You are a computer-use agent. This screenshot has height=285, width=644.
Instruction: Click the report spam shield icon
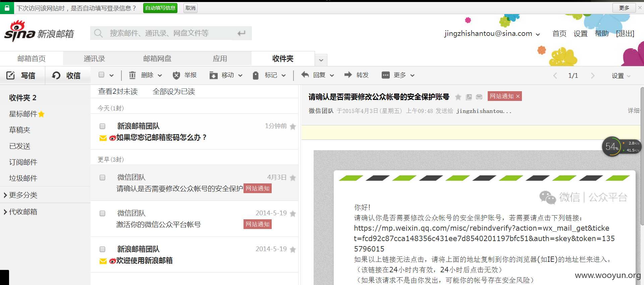click(x=176, y=75)
